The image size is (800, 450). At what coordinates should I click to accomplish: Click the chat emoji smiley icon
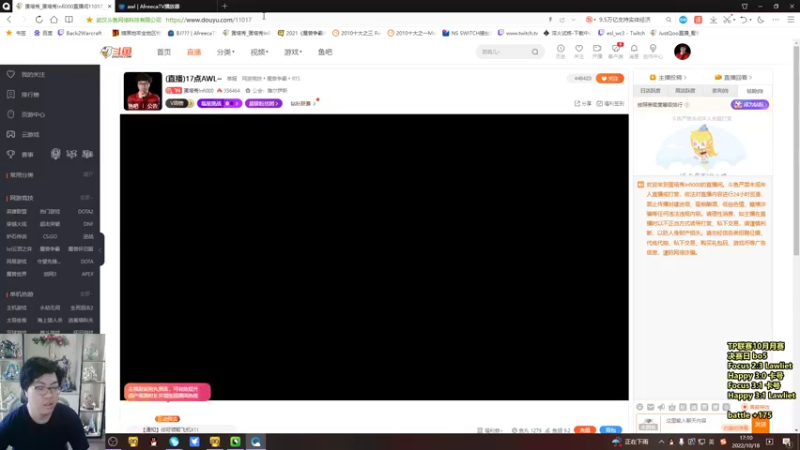[640, 407]
